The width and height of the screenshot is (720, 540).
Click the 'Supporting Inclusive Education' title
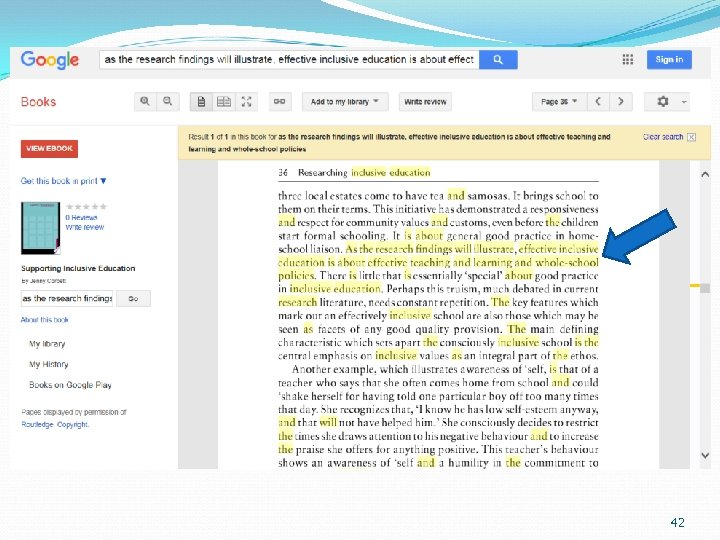[x=78, y=268]
